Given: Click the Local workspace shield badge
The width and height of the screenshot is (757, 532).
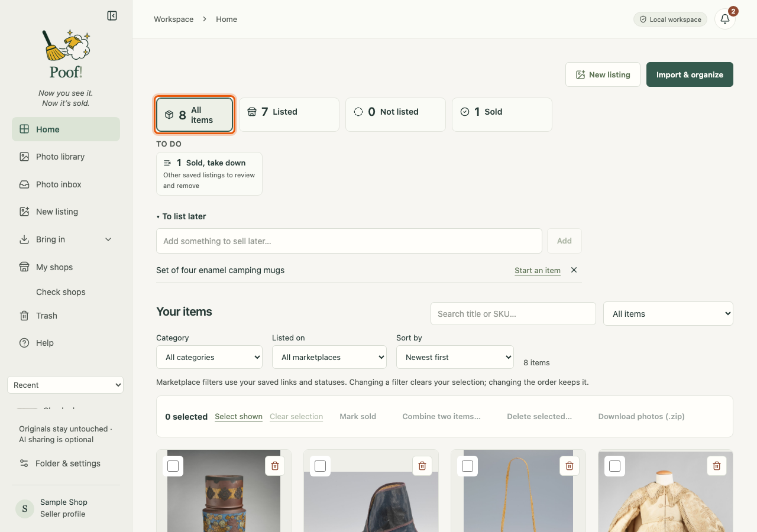Looking at the screenshot, I should [x=670, y=20].
